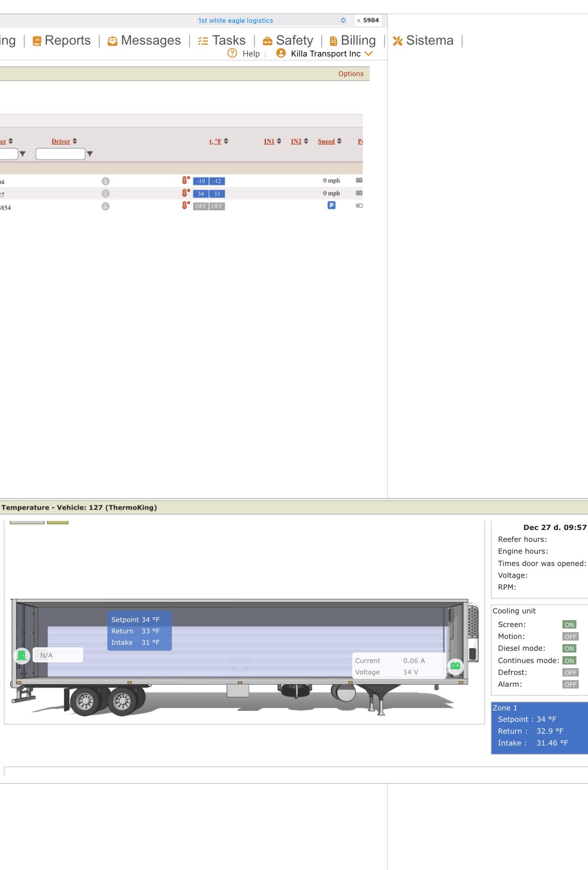Click the N/A door status box
The height and width of the screenshot is (870, 588).
tap(58, 655)
